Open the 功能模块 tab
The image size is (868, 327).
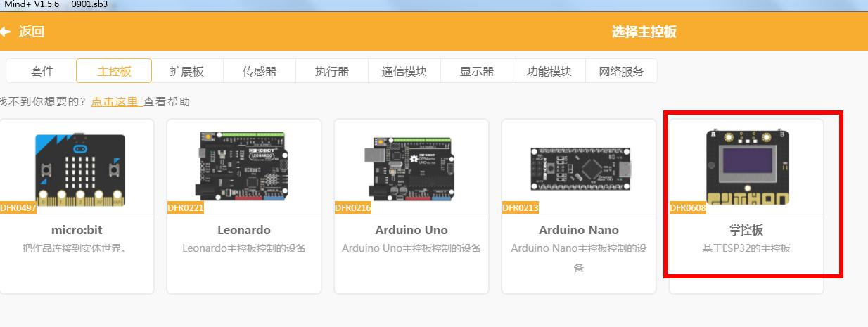549,71
